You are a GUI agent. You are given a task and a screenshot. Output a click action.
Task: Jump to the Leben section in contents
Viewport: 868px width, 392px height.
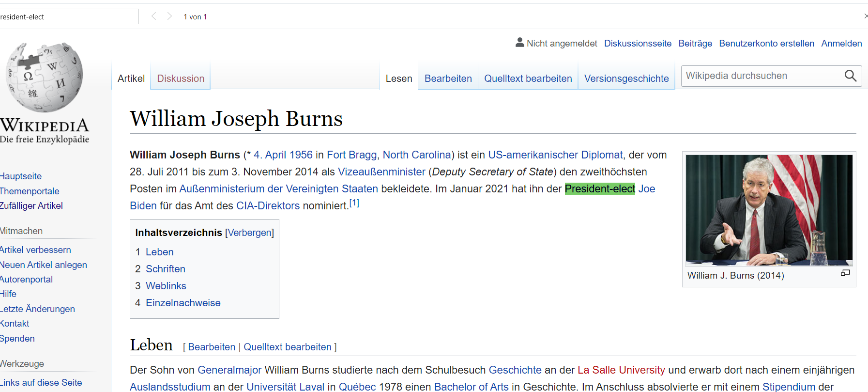(159, 252)
